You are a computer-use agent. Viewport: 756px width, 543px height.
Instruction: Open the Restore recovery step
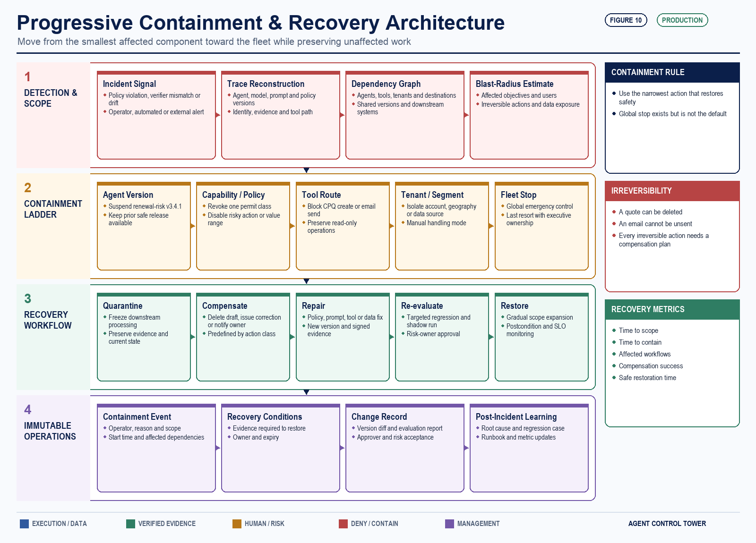click(541, 337)
